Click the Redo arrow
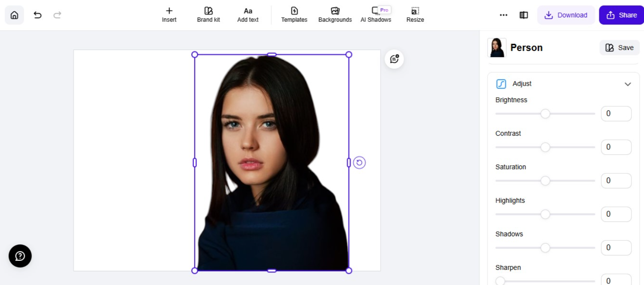The image size is (644, 285). 57,15
